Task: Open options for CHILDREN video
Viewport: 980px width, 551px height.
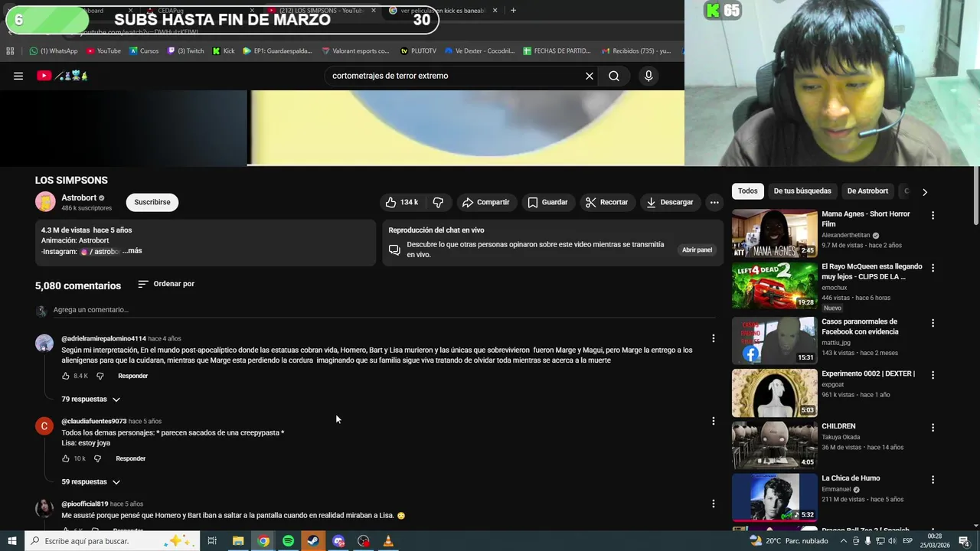Action: [x=933, y=427]
